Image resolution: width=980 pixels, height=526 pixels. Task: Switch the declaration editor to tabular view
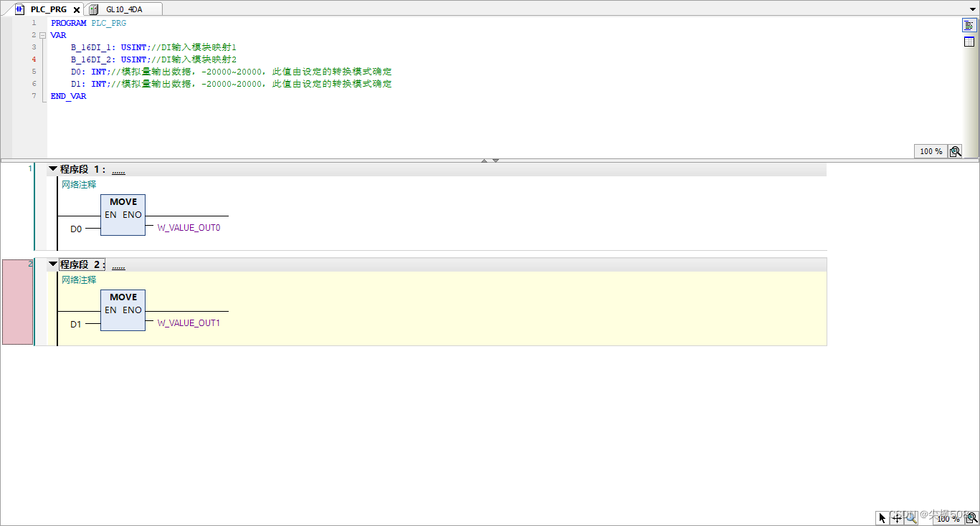tap(969, 42)
